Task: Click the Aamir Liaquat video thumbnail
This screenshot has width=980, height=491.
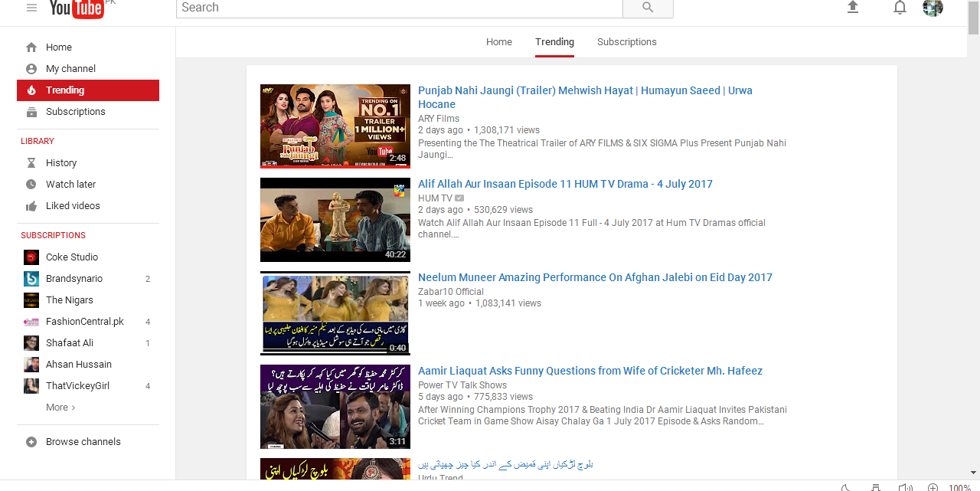Action: 335,407
